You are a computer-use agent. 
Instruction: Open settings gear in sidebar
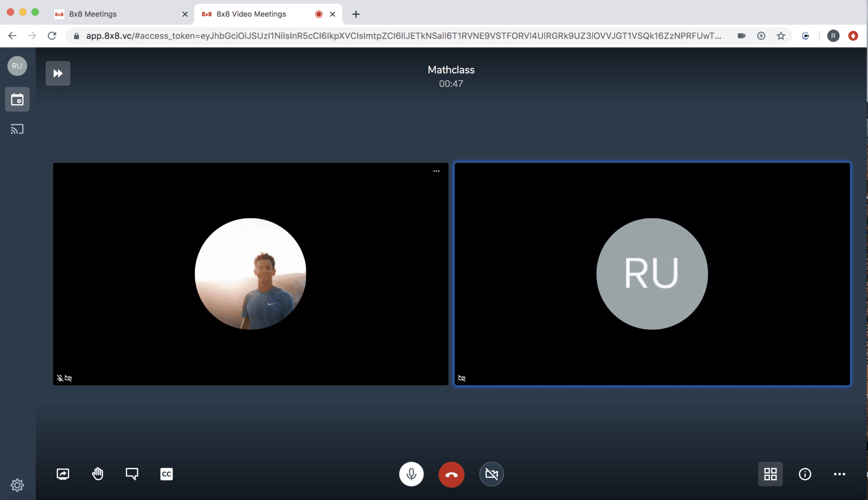point(17,485)
